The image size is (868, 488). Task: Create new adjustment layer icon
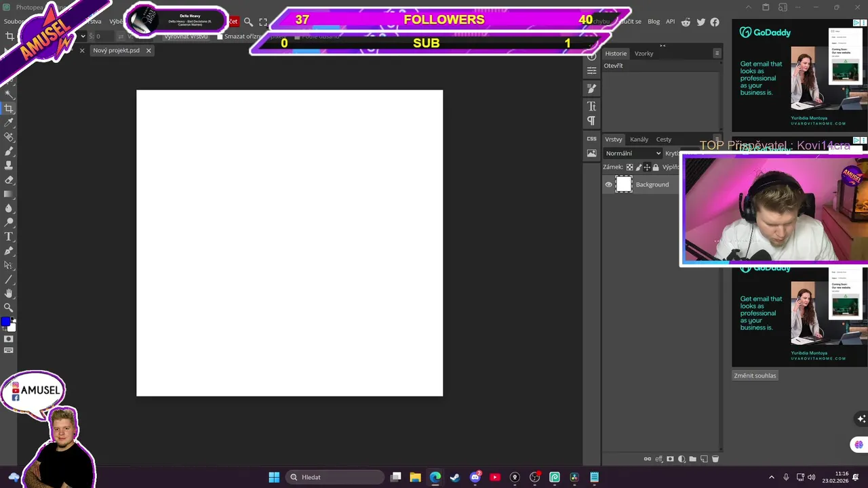(682, 459)
